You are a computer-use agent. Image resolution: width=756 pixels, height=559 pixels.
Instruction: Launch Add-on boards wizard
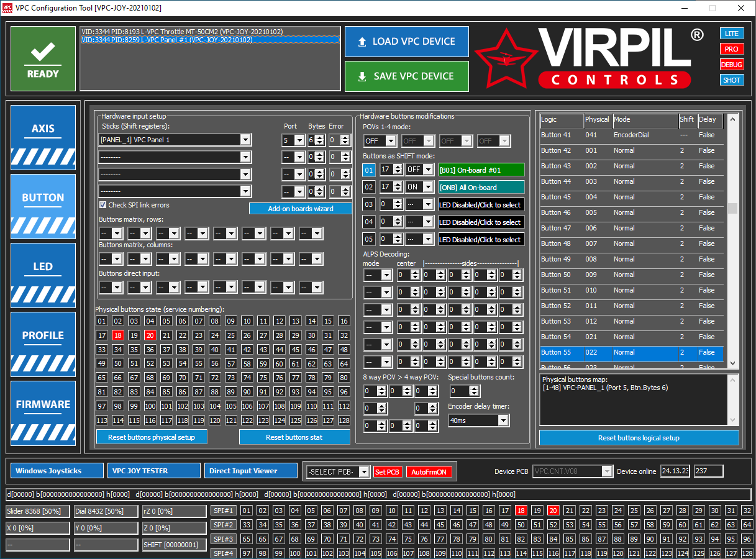coord(301,209)
